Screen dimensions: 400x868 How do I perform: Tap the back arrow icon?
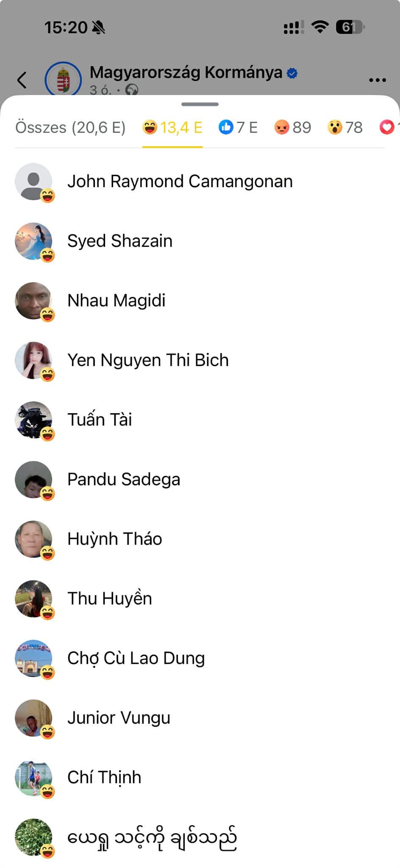(x=22, y=80)
